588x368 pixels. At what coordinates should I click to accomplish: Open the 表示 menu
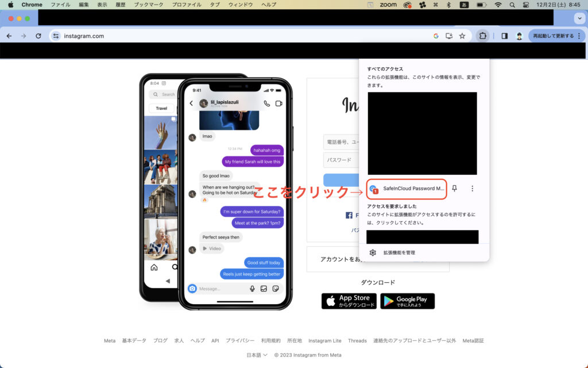coord(102,5)
